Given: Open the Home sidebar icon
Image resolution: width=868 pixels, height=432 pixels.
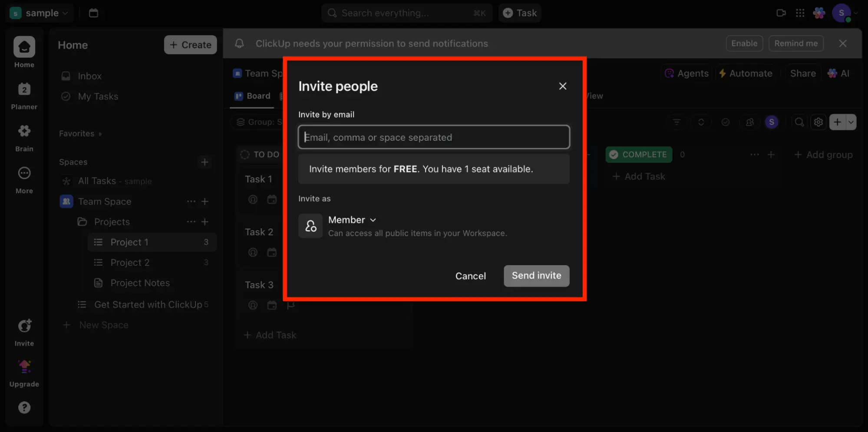Looking at the screenshot, I should point(24,47).
